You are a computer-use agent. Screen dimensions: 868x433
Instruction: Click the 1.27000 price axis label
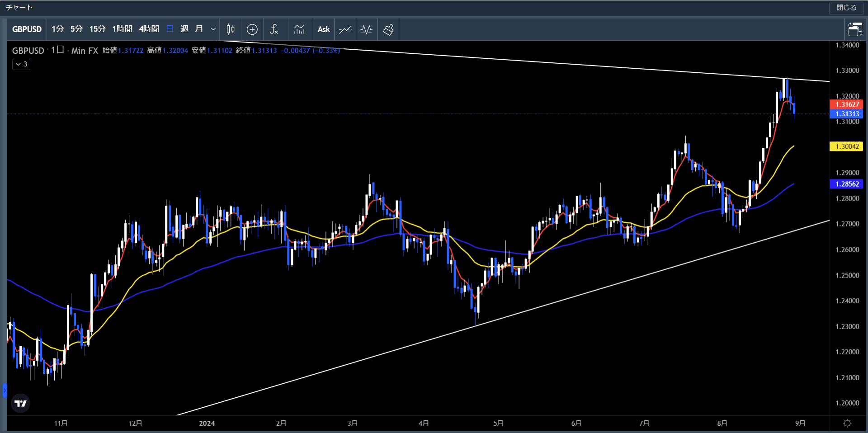(x=847, y=224)
